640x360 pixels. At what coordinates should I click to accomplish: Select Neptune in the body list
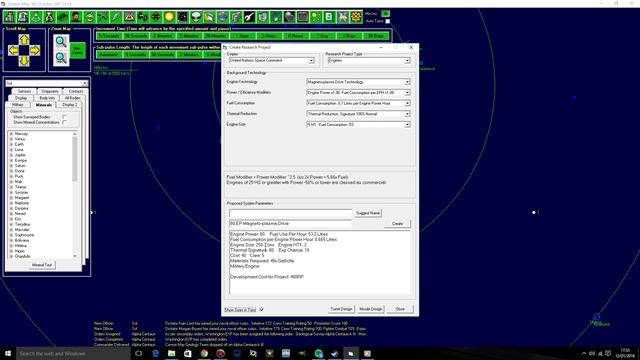click(x=22, y=203)
